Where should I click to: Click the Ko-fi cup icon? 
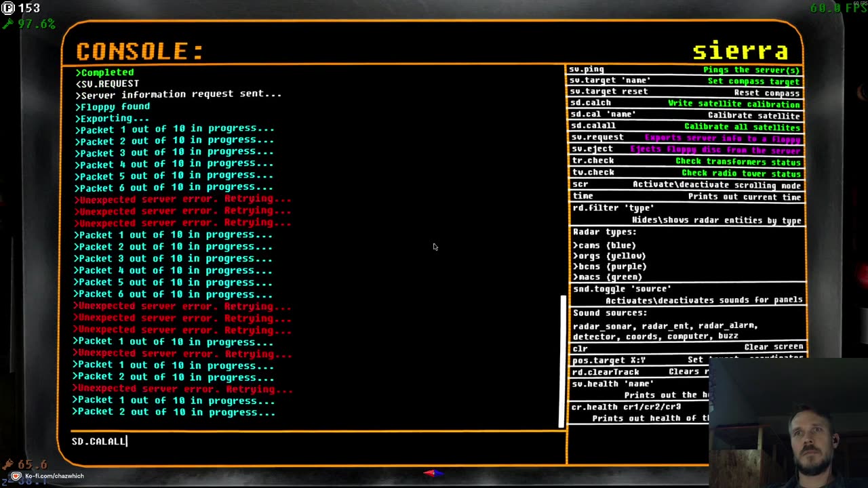tap(16, 476)
